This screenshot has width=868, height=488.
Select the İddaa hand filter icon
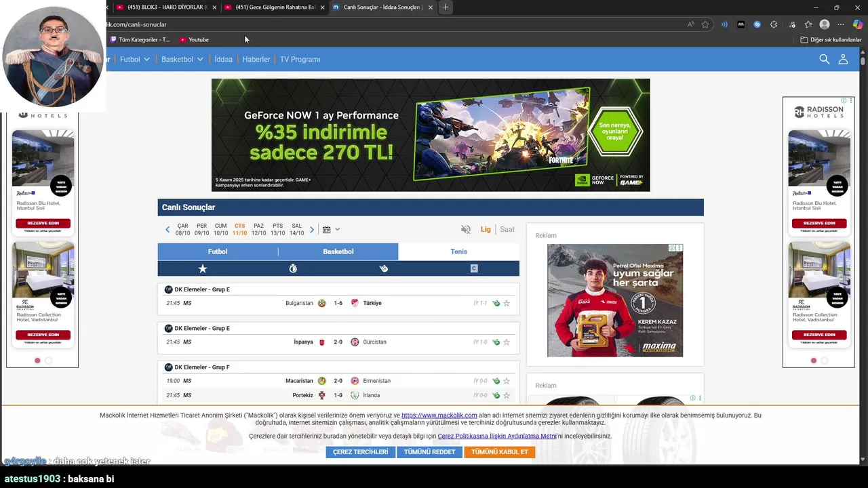point(383,268)
